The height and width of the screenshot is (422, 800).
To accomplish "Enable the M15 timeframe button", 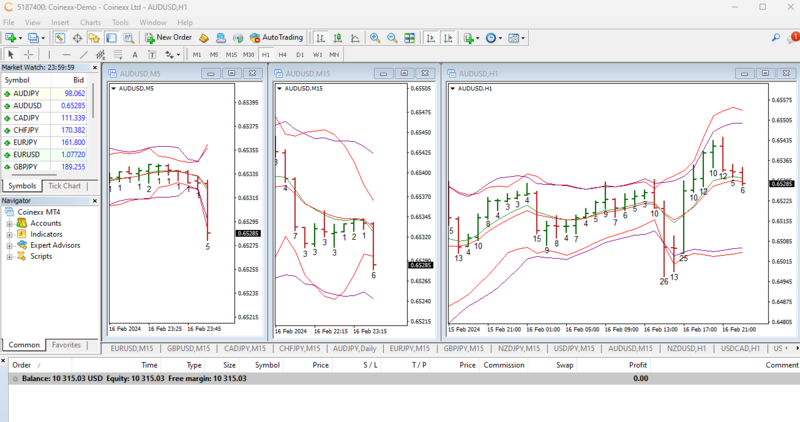I will pos(231,54).
